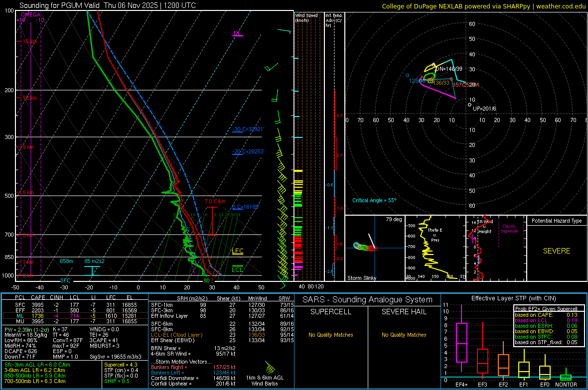Select the green LCL marker
Screen dimensions: 588x390
coord(237,269)
